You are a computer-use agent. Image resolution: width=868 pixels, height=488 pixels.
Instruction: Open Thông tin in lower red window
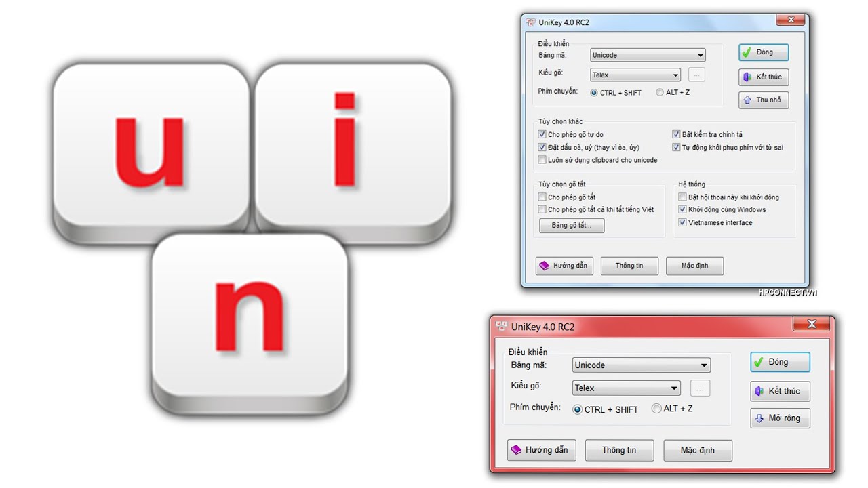(619, 450)
